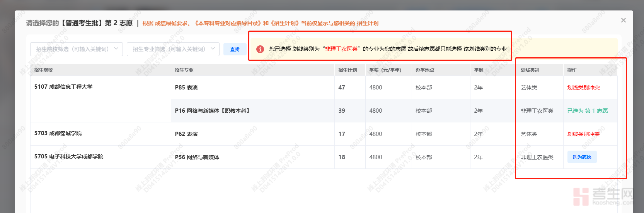Click the 办学地点 column header
The image size is (644, 213).
click(425, 70)
